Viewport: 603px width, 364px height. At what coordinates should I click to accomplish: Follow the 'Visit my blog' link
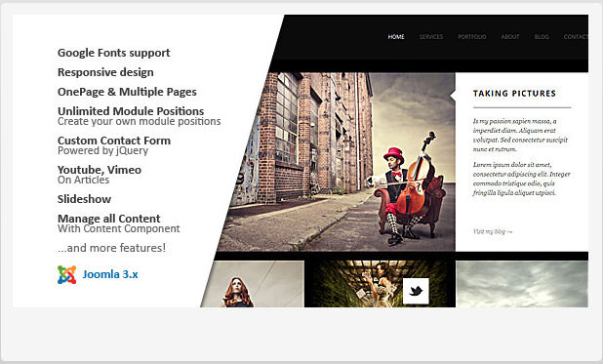493,231
